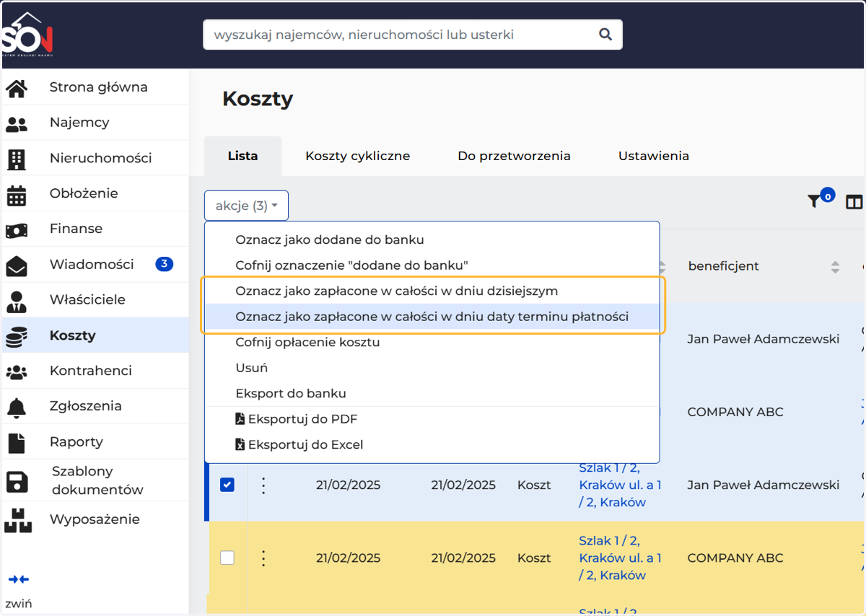Click the search magnifier icon

tap(605, 34)
